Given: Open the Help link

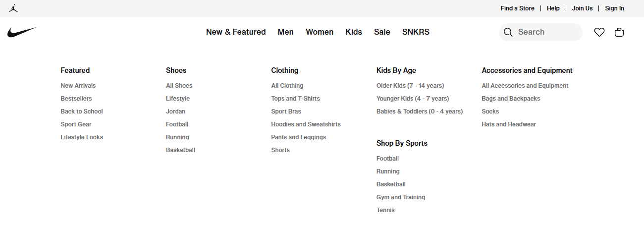Looking at the screenshot, I should (x=553, y=8).
